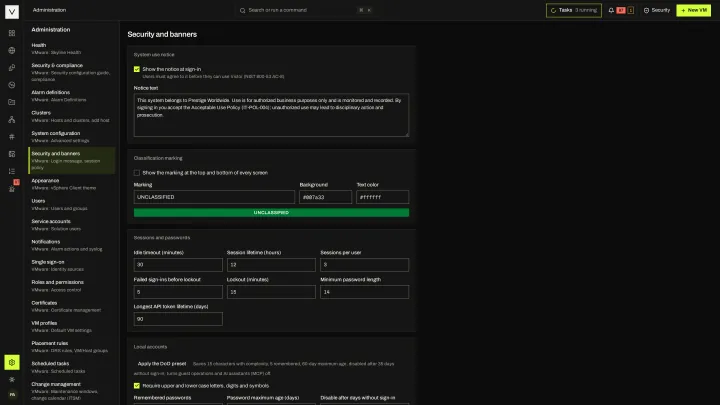
Task: Open the dashboard grid icon in the left rail
Action: tap(12, 33)
